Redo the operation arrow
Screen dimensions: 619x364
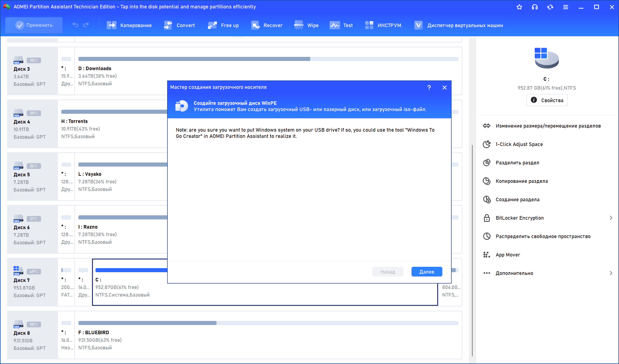[x=86, y=25]
